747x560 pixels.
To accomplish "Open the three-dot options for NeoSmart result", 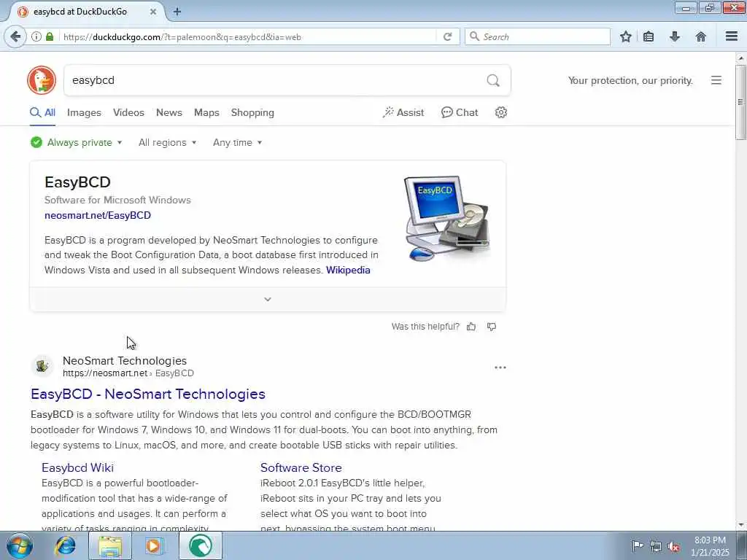I will pyautogui.click(x=500, y=367).
